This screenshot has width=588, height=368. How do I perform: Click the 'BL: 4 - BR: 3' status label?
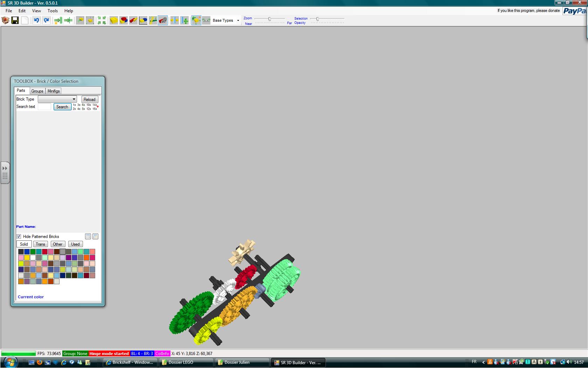point(142,354)
